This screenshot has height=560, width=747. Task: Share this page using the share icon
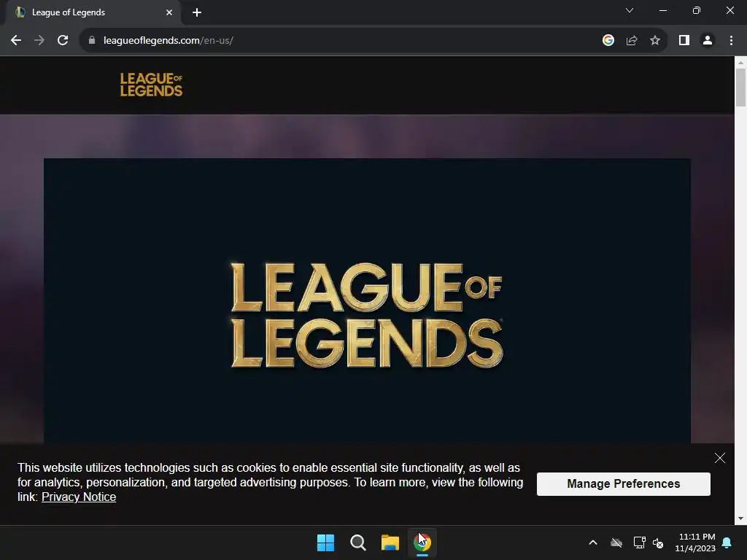[632, 41]
